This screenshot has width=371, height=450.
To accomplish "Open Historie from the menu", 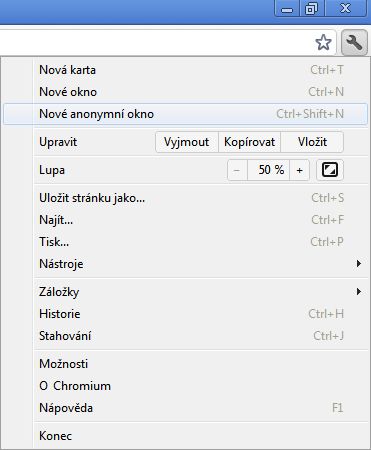I will [185, 314].
